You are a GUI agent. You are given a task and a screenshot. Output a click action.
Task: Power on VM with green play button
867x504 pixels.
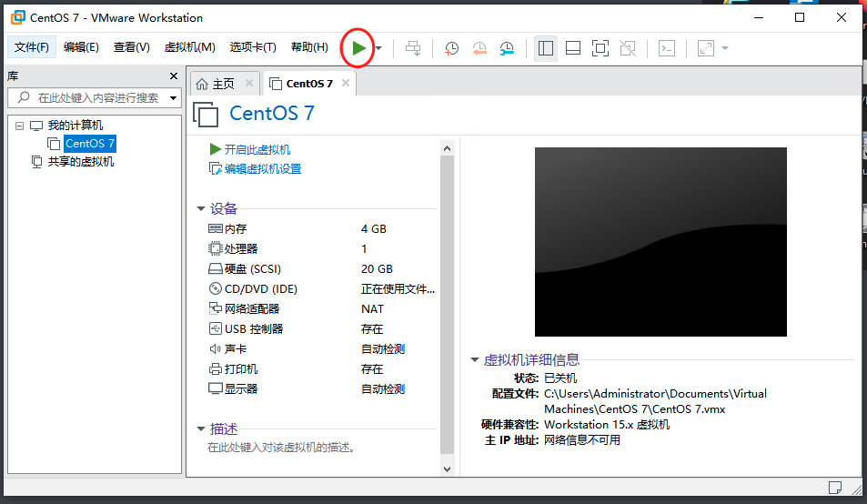(358, 48)
